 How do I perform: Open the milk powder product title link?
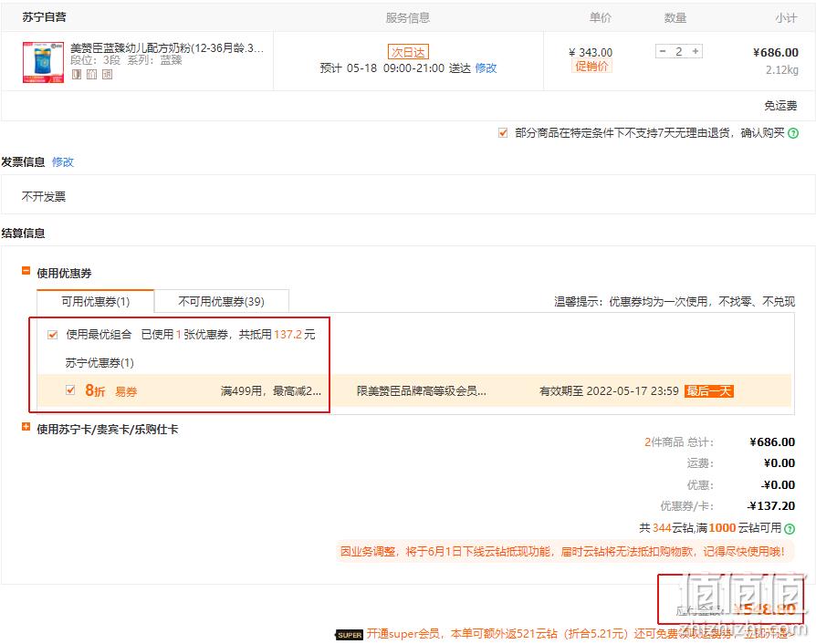167,48
